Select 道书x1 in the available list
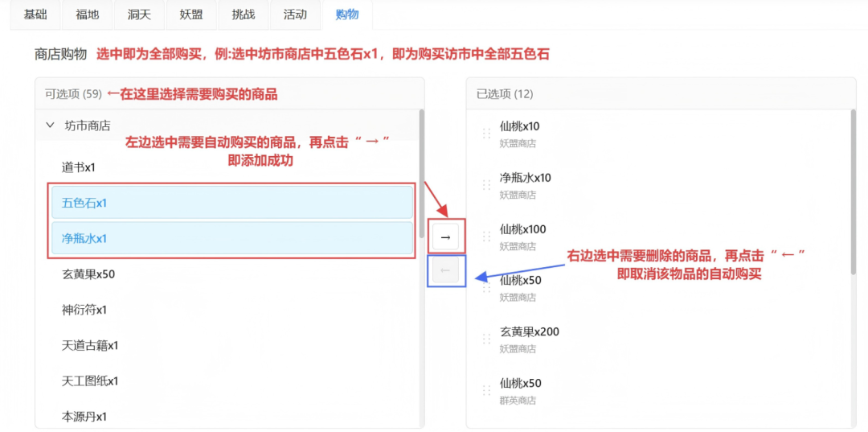868x432 pixels. (79, 167)
